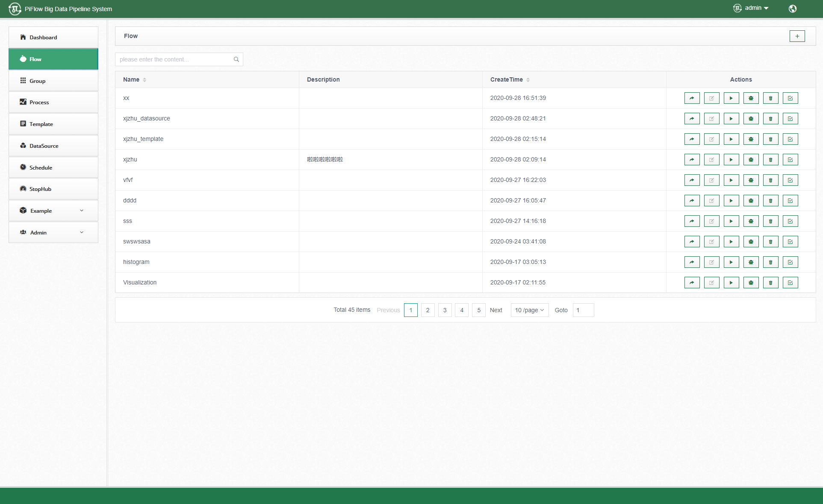Viewport: 823px width, 504px height.
Task: Jump to page 5 of flows
Action: [x=479, y=310]
